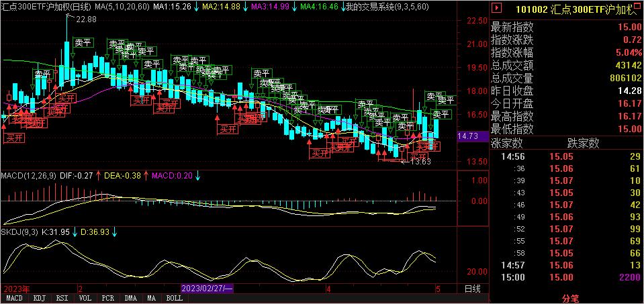The height and width of the screenshot is (304, 644).
Task: Click the 22.50 price axis label
Action: (x=478, y=21)
